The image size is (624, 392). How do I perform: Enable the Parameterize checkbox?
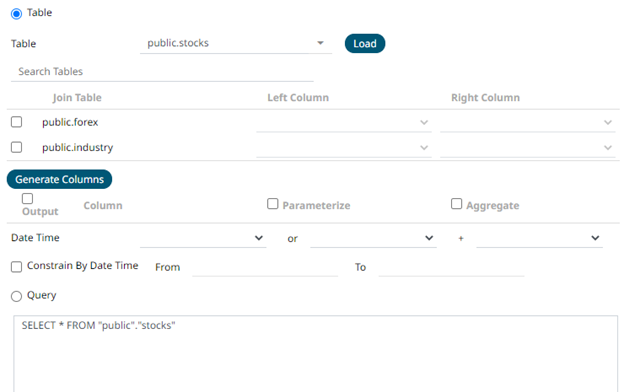(273, 204)
